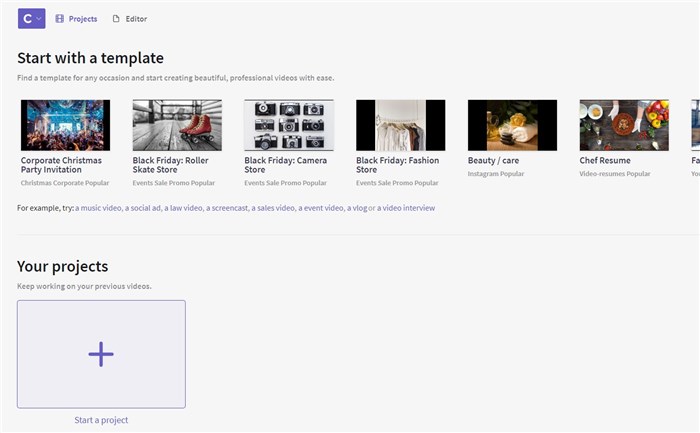Click Black Friday: Roller Skate Store title
The height and width of the screenshot is (433, 700).
tap(171, 165)
